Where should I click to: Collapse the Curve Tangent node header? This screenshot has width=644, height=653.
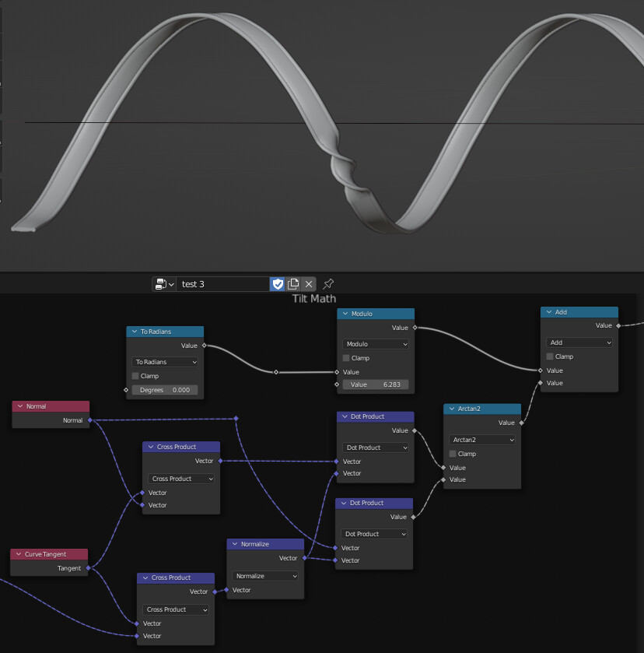[x=19, y=553]
